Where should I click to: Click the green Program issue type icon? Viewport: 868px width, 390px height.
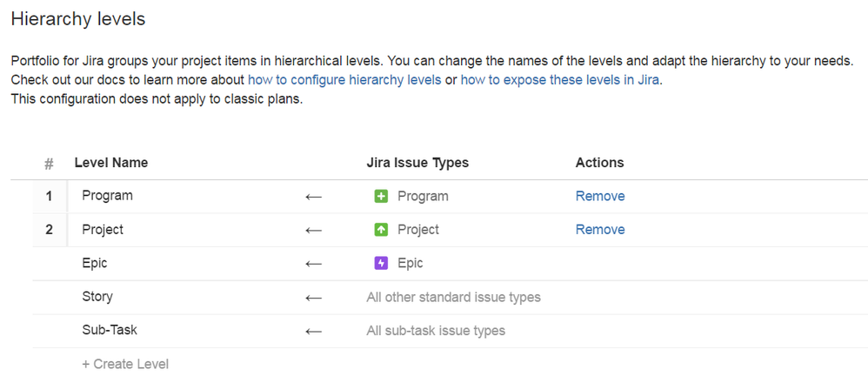click(380, 197)
